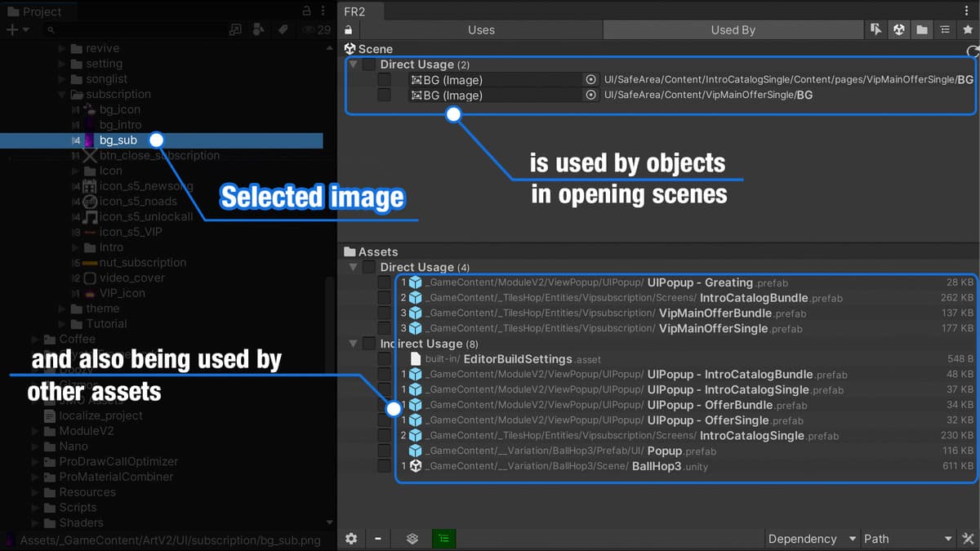Click the selection-cursor icon beside Used By
This screenshot has height=551, width=980.
(x=876, y=30)
